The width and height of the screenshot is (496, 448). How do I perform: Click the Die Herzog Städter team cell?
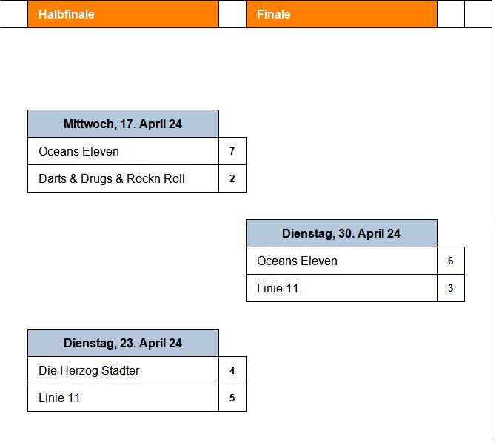[123, 370]
